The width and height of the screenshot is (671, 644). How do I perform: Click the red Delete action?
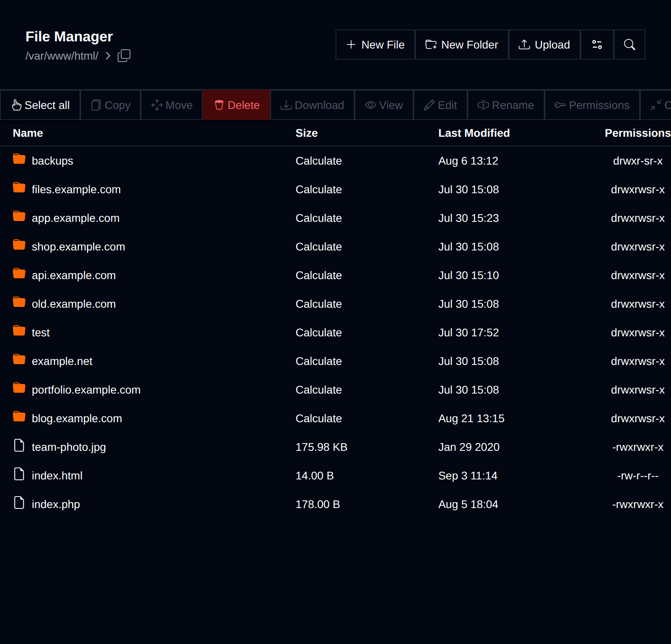237,105
